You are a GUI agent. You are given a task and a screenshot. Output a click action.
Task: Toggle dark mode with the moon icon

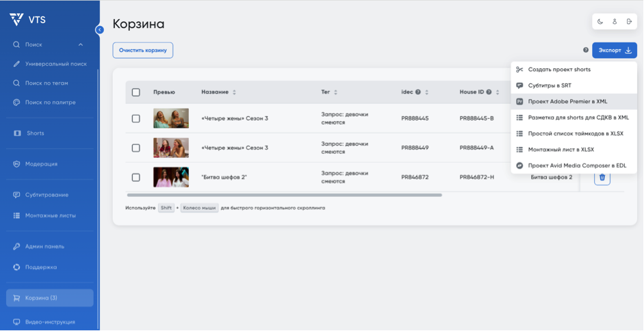tap(600, 21)
